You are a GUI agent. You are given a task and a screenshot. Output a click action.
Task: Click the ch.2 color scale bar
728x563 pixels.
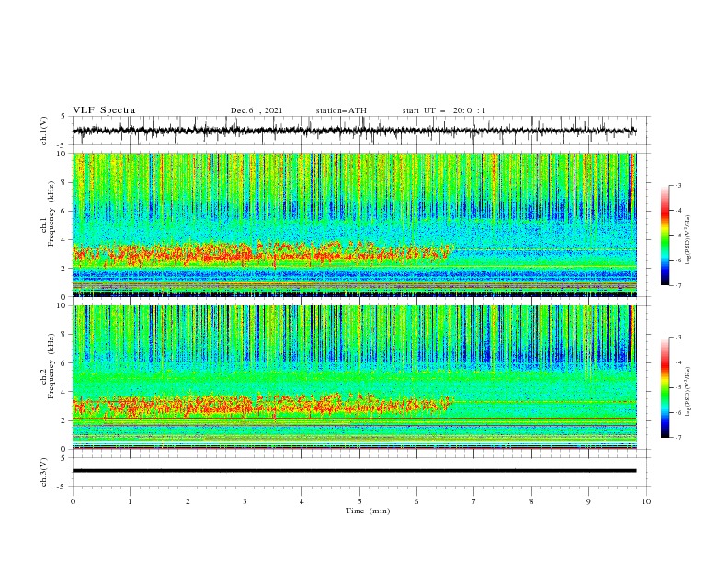pyautogui.click(x=665, y=387)
